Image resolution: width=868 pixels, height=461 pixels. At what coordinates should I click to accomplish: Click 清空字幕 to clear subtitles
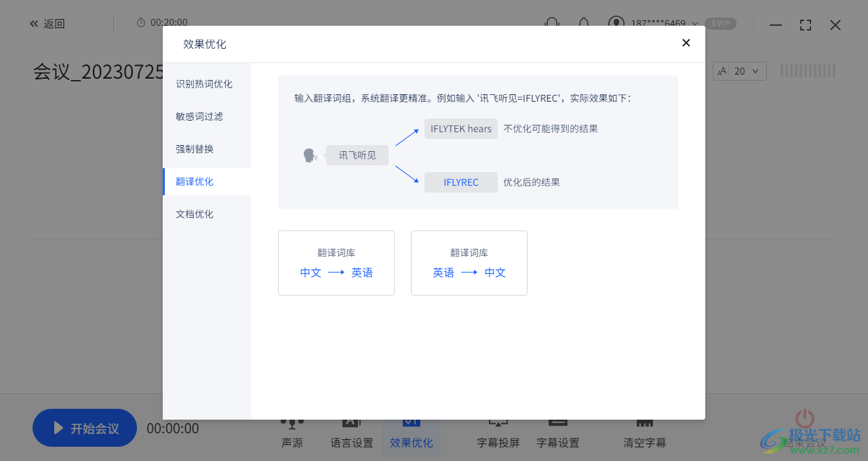[644, 434]
